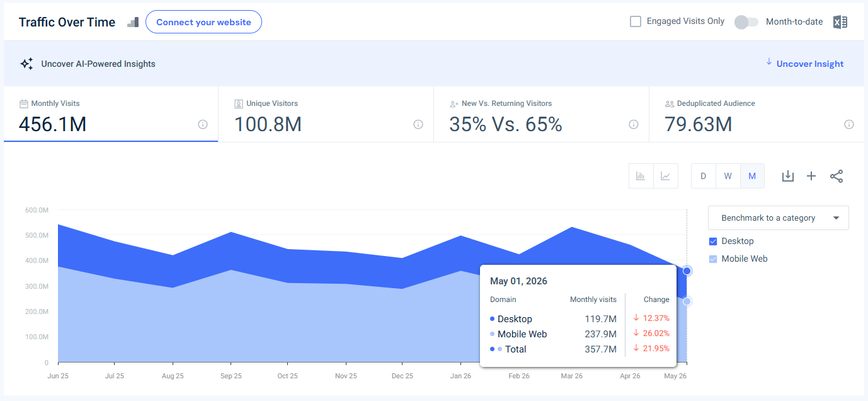Share the chart via share icon
The height and width of the screenshot is (401, 868).
pos(837,176)
